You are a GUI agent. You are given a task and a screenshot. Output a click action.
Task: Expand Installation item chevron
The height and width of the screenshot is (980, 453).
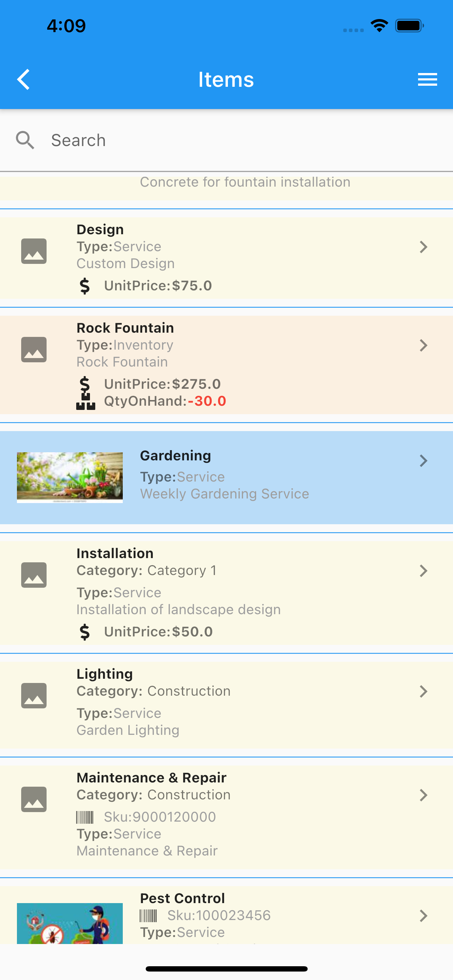point(423,571)
